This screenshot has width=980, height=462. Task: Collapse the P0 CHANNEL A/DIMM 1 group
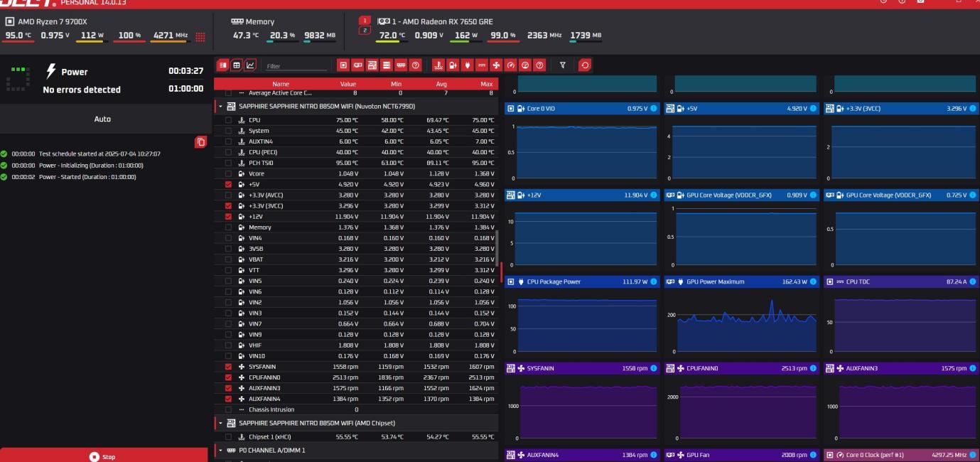(220, 450)
